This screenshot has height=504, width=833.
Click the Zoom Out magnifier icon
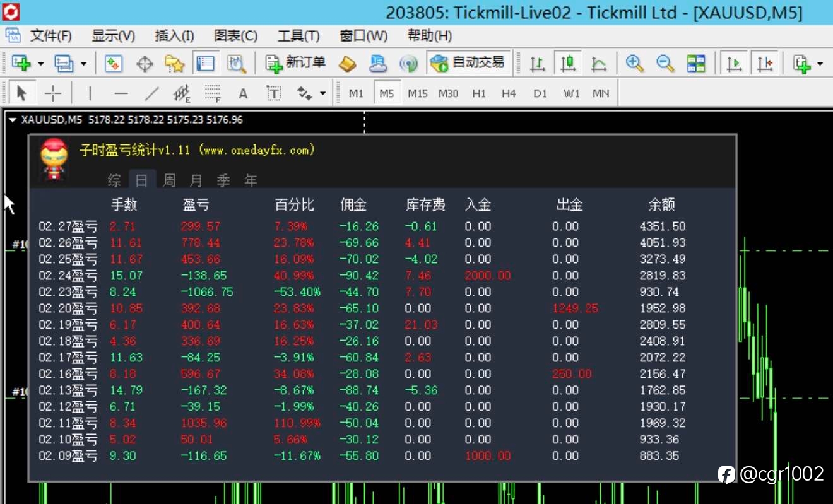point(665,63)
